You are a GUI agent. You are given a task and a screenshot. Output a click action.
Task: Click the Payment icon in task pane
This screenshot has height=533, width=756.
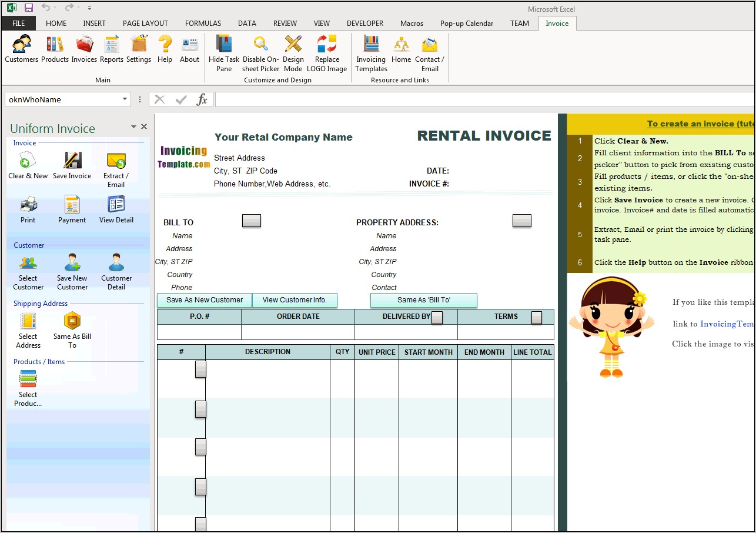point(72,209)
